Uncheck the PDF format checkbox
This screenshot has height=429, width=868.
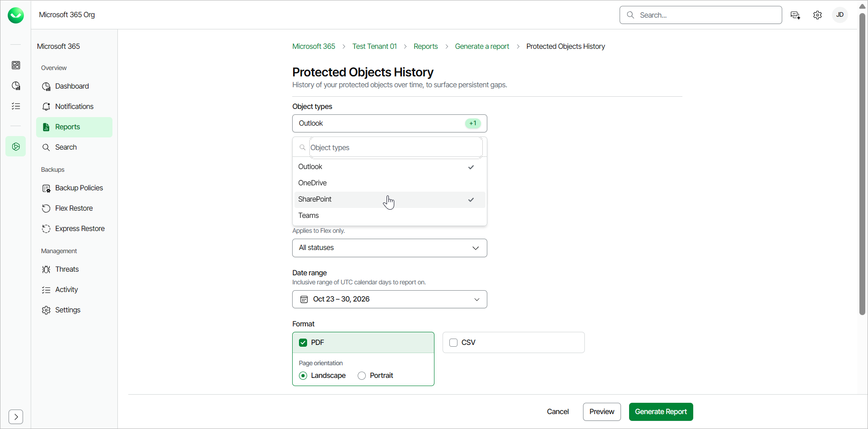pyautogui.click(x=303, y=343)
